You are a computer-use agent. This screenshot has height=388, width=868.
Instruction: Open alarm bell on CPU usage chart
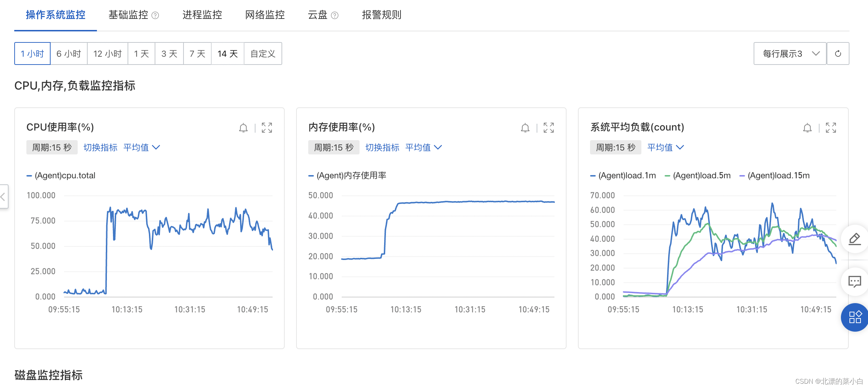(x=243, y=128)
